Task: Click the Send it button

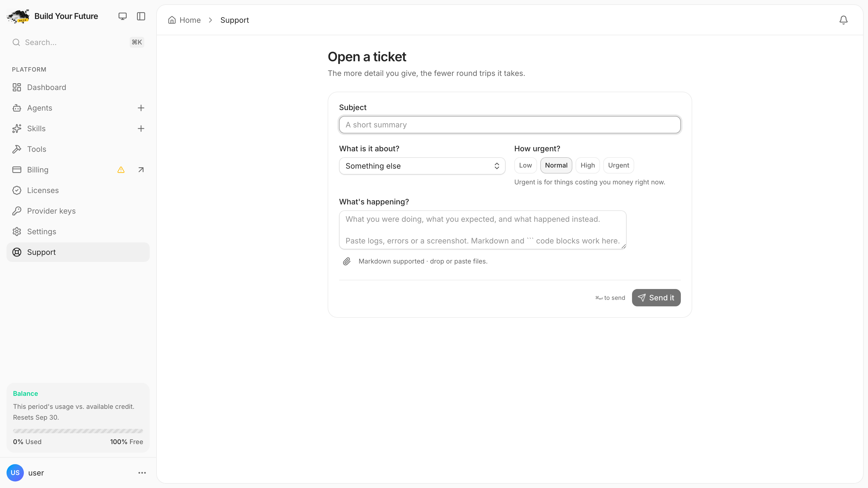Action: pos(656,298)
